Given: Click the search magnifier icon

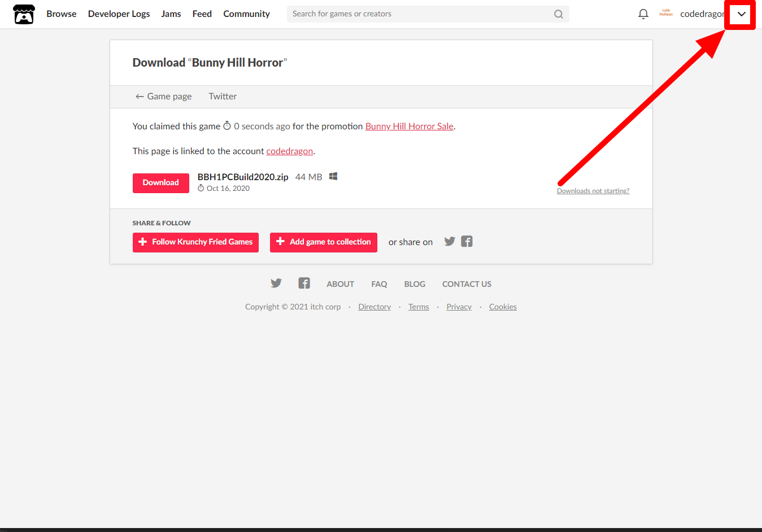Looking at the screenshot, I should [x=559, y=14].
